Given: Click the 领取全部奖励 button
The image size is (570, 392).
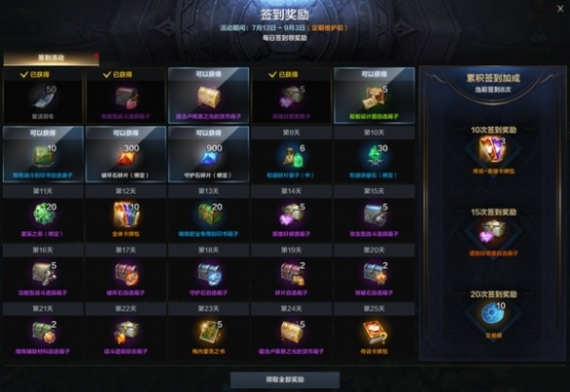Looking at the screenshot, I should pyautogui.click(x=285, y=379).
